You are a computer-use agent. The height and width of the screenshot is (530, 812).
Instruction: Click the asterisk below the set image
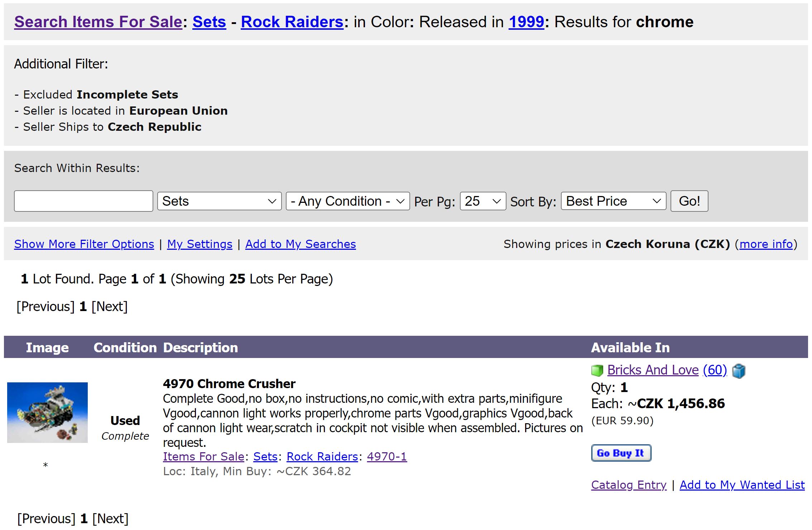click(x=45, y=465)
